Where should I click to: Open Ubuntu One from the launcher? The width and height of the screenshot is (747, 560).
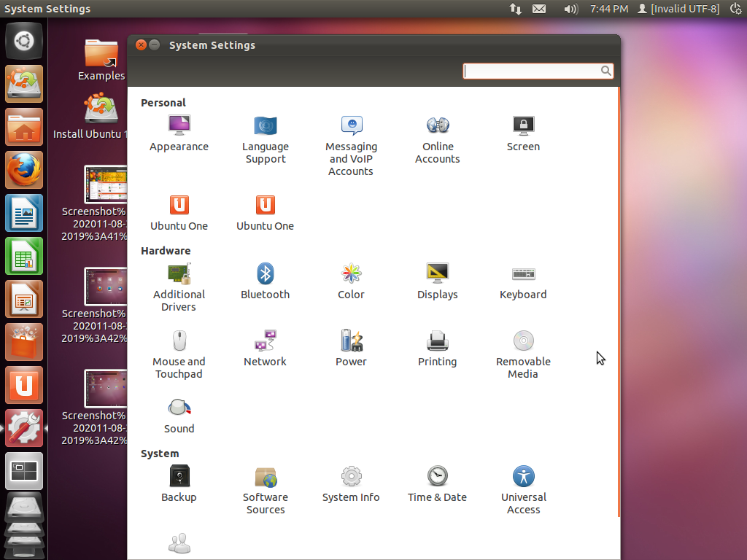coord(24,385)
